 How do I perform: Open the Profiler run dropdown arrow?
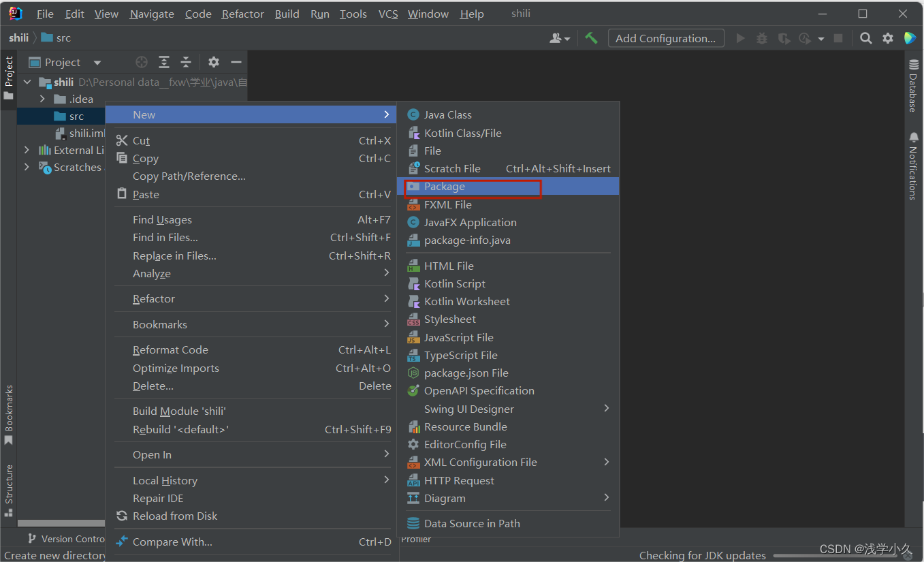coord(821,39)
